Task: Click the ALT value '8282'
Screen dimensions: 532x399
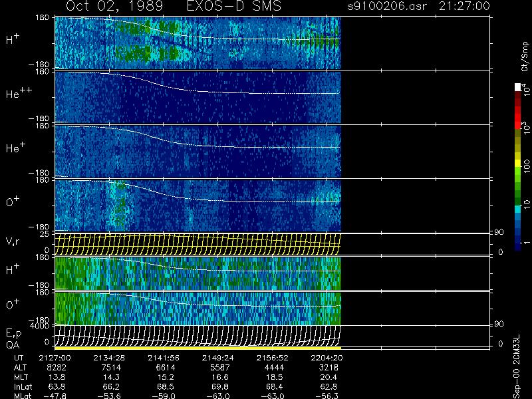Action: (x=57, y=368)
